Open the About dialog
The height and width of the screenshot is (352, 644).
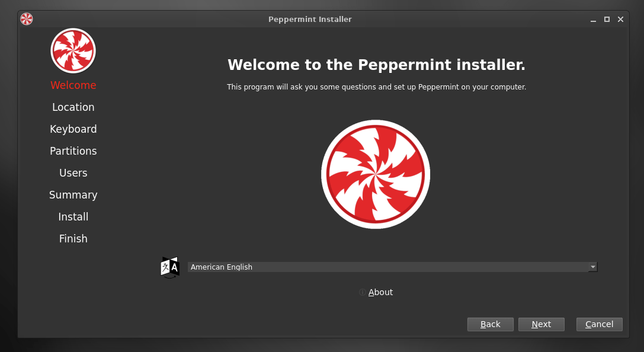click(380, 292)
